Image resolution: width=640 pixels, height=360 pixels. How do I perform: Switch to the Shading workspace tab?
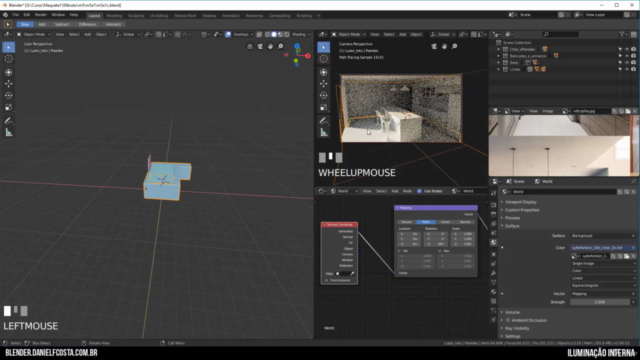click(209, 16)
